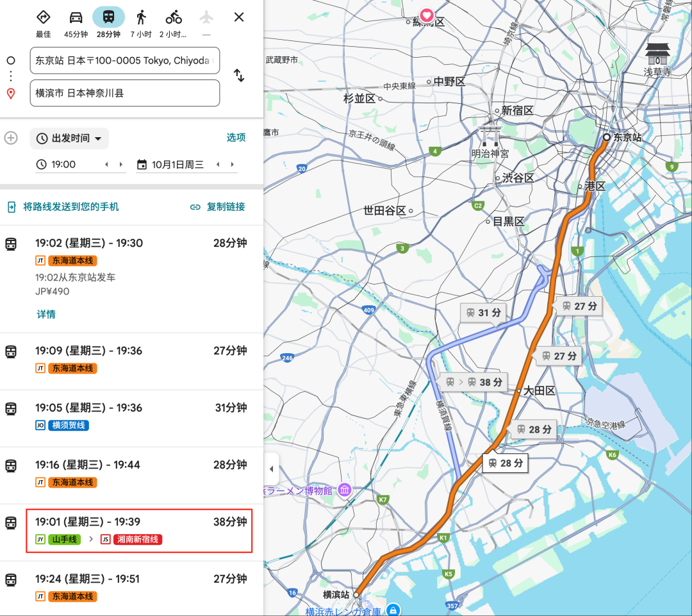This screenshot has width=692, height=616.
Task: Click the white 28 分 callout on map
Action: click(506, 463)
